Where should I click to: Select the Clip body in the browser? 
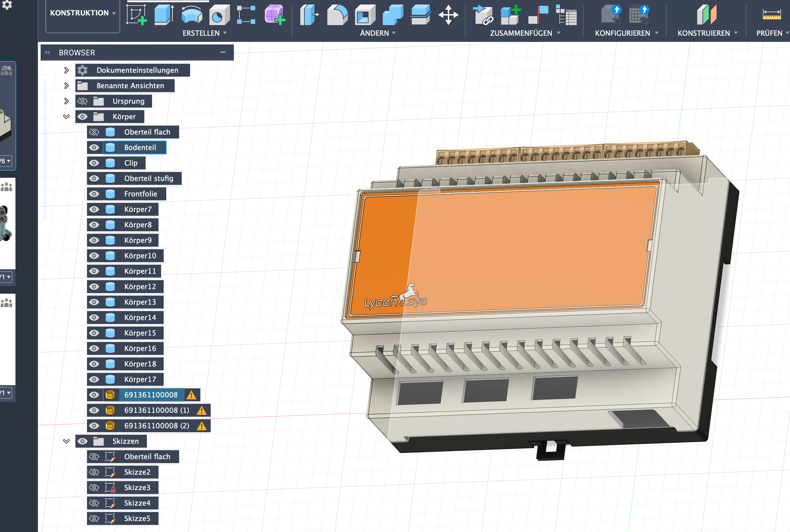point(131,163)
